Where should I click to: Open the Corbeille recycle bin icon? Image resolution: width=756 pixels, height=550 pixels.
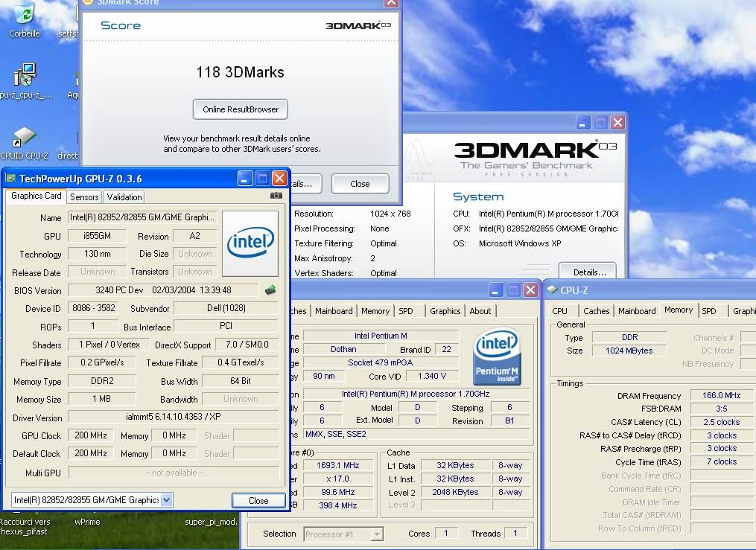24,19
